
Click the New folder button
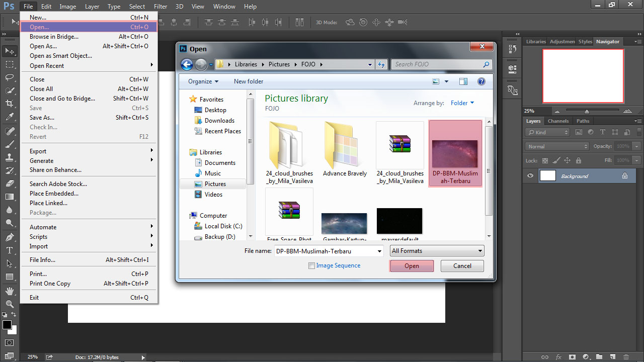coord(249,81)
